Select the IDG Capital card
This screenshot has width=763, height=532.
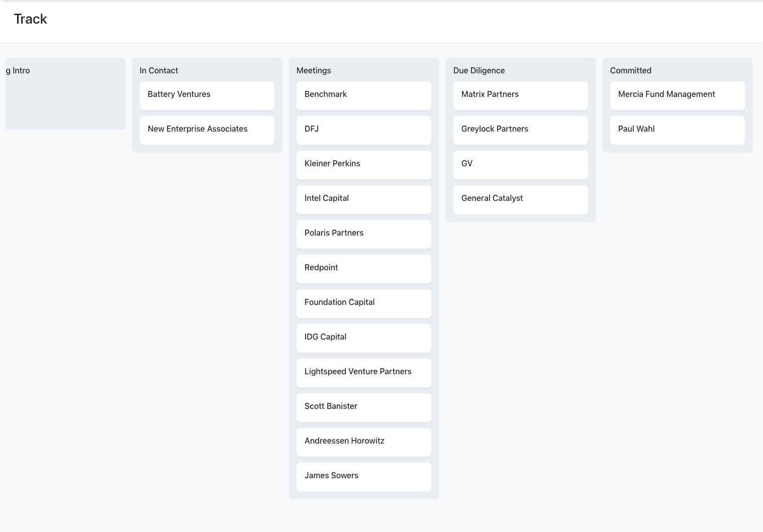tap(364, 338)
